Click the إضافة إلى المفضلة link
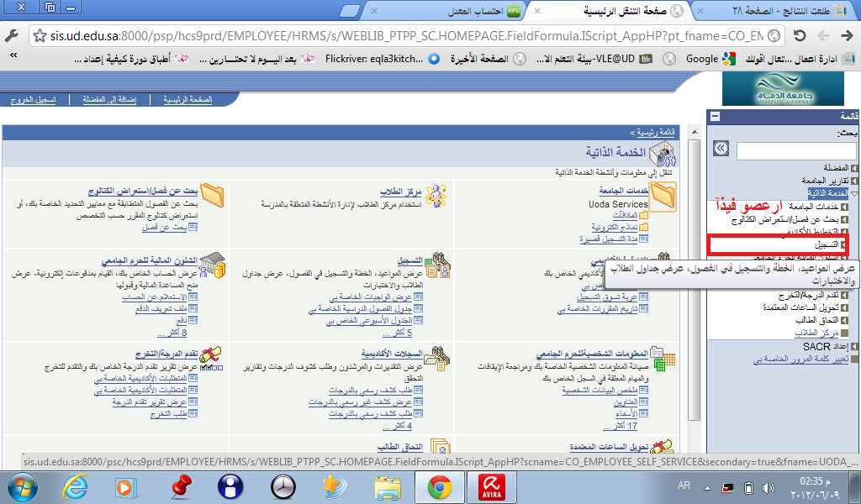The image size is (861, 504). click(109, 99)
